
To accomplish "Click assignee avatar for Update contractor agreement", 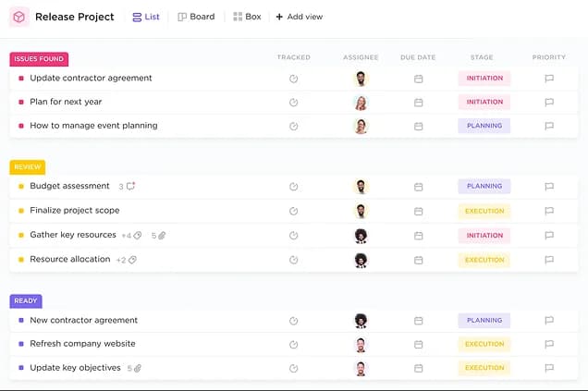I will pyautogui.click(x=361, y=79).
